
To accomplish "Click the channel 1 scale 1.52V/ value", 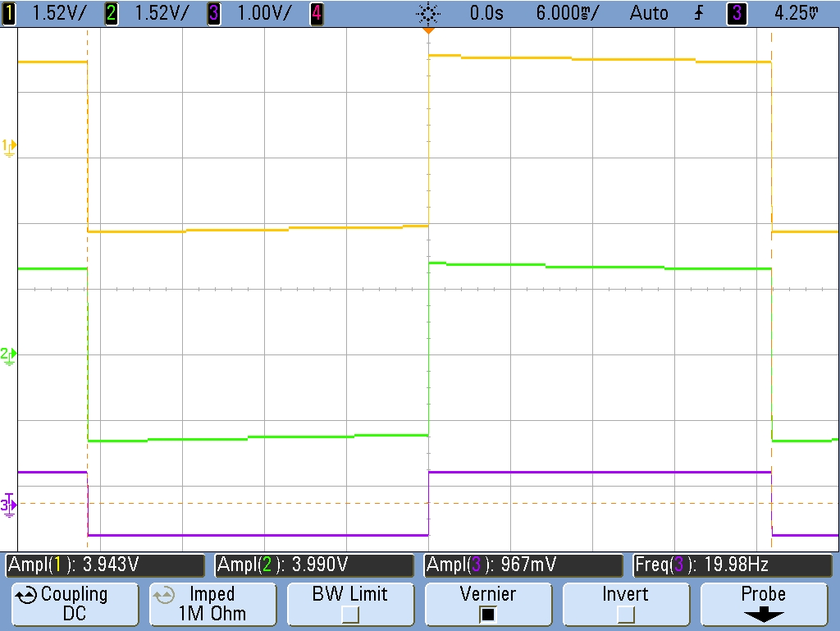I will point(59,13).
